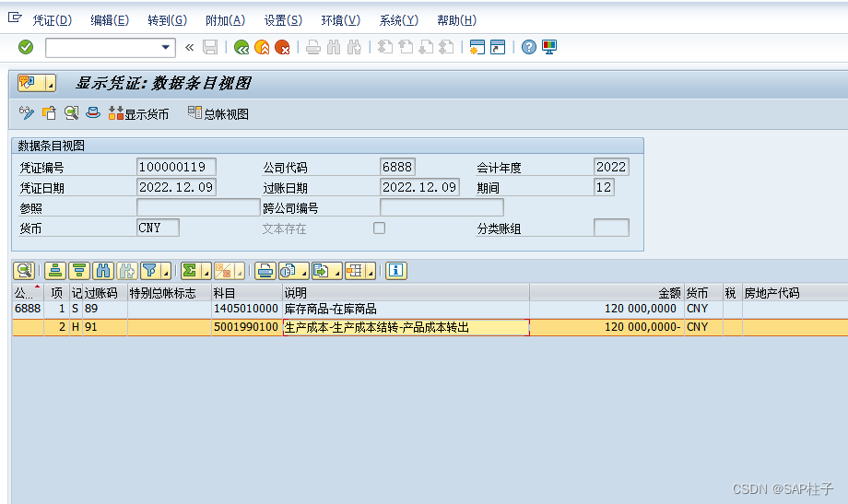Expand the Services for Object dropdown arrow
This screenshot has width=848, height=504.
point(51,83)
